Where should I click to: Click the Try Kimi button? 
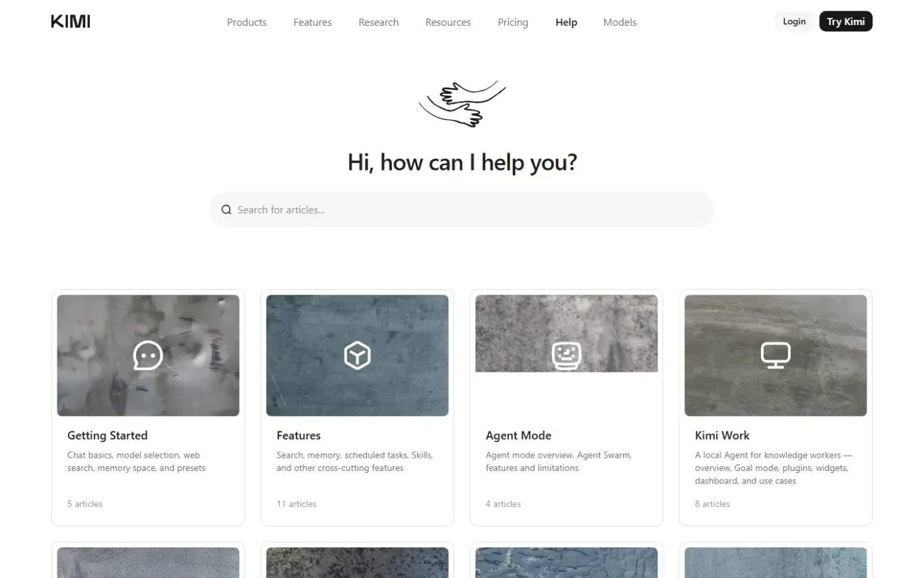pyautogui.click(x=845, y=21)
